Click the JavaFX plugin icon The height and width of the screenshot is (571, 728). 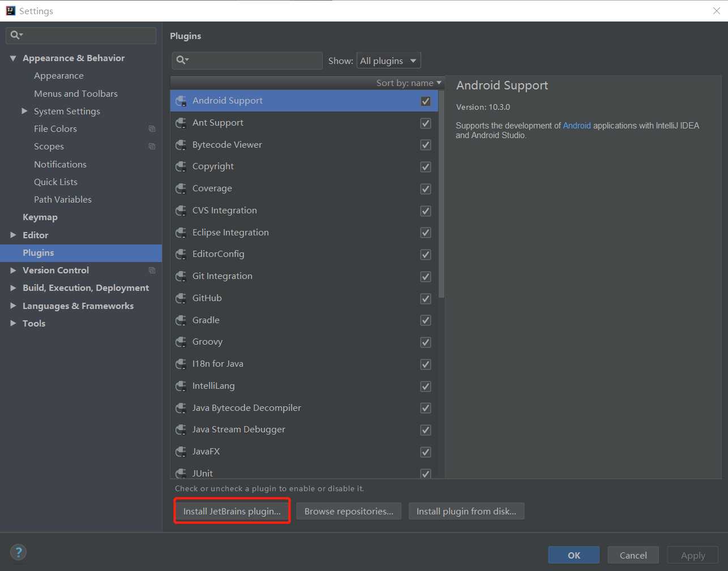181,452
